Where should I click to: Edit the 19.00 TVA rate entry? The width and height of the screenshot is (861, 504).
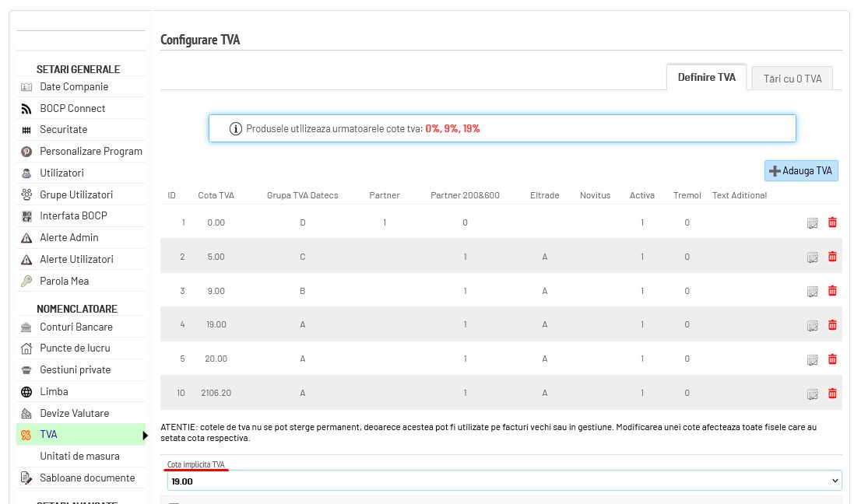click(x=813, y=325)
